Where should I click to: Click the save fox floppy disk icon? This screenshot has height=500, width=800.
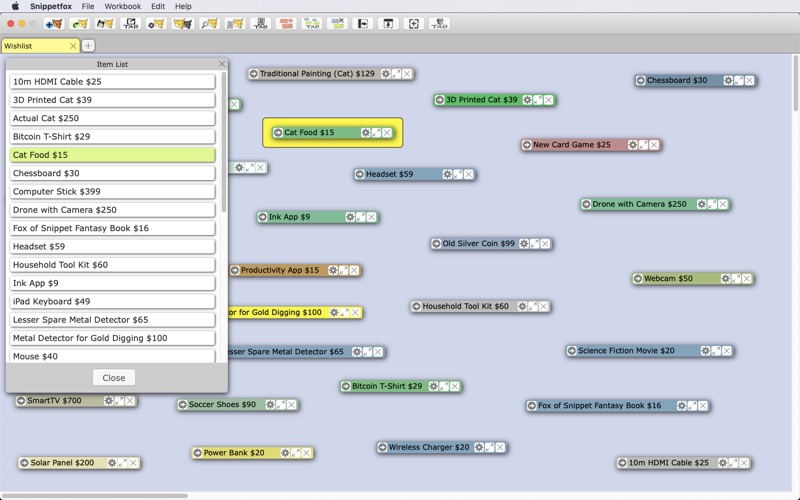pos(105,23)
